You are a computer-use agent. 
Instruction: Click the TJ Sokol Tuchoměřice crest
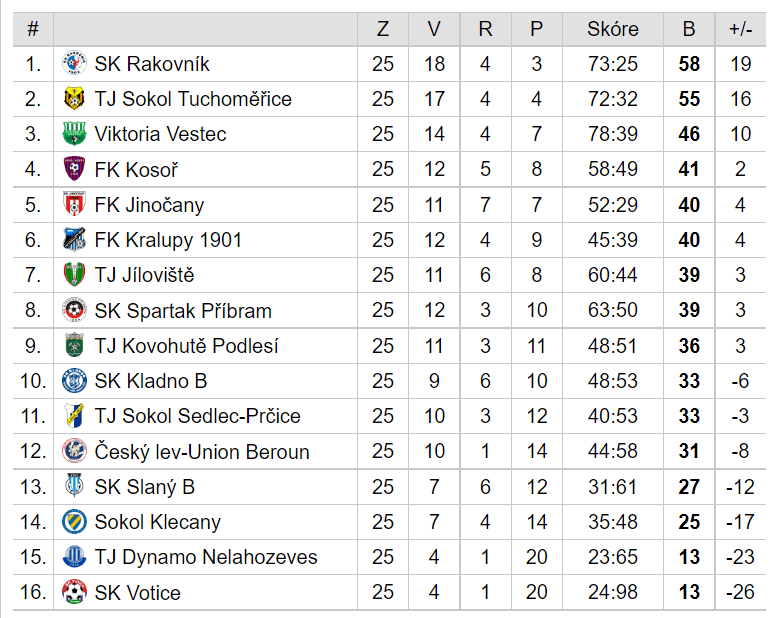74,99
